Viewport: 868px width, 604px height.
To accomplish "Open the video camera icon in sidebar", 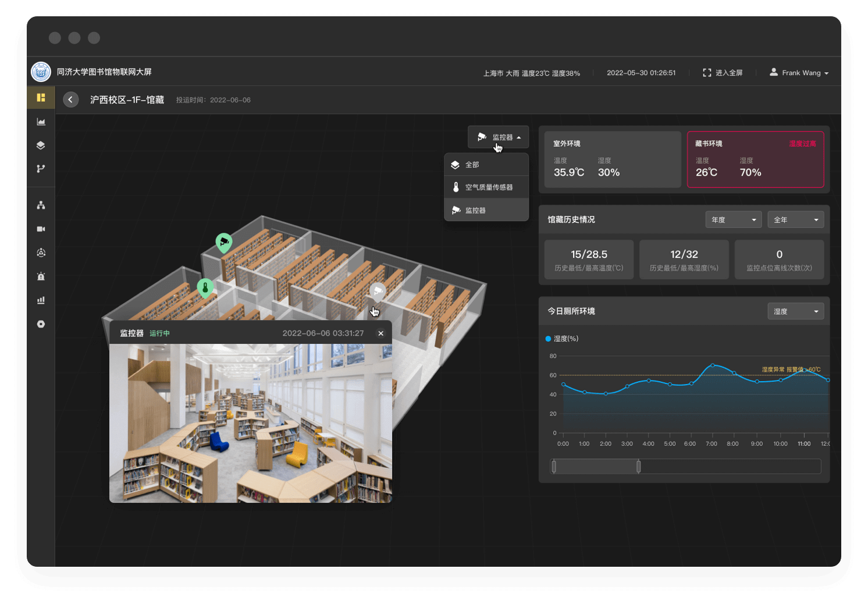I will pos(41,229).
